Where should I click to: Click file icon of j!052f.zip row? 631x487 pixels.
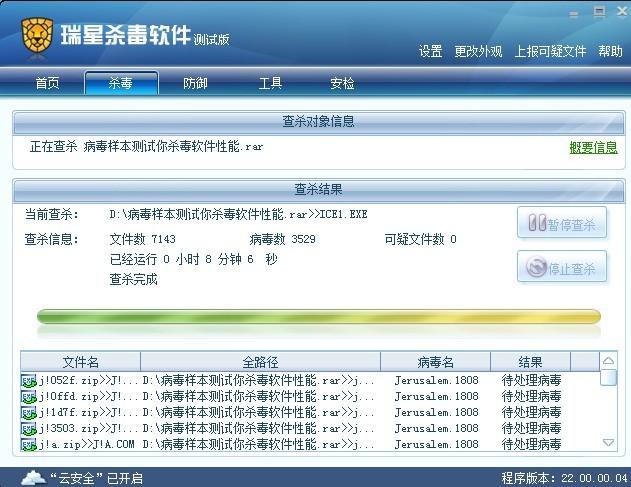pyautogui.click(x=29, y=381)
